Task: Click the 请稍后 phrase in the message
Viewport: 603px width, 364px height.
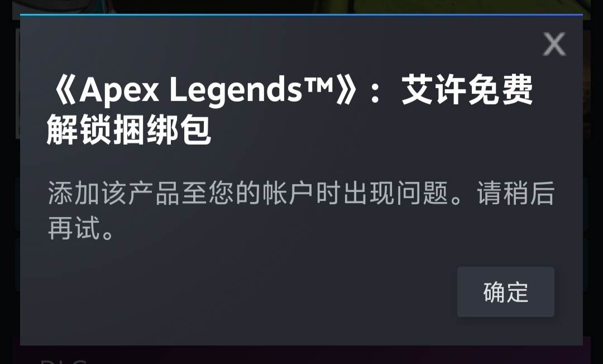Action: [x=516, y=193]
